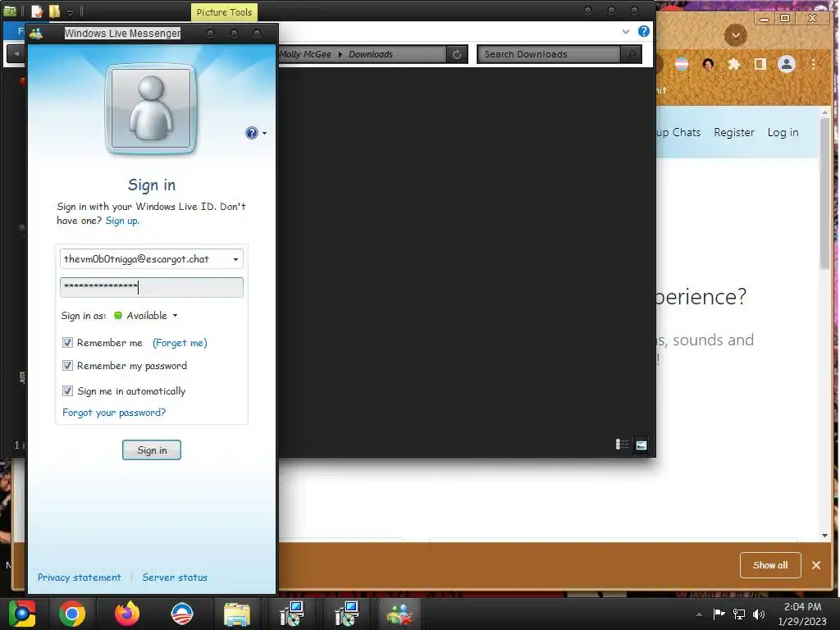This screenshot has width=840, height=630.
Task: Click Molly McGee in the address path
Action: point(305,54)
